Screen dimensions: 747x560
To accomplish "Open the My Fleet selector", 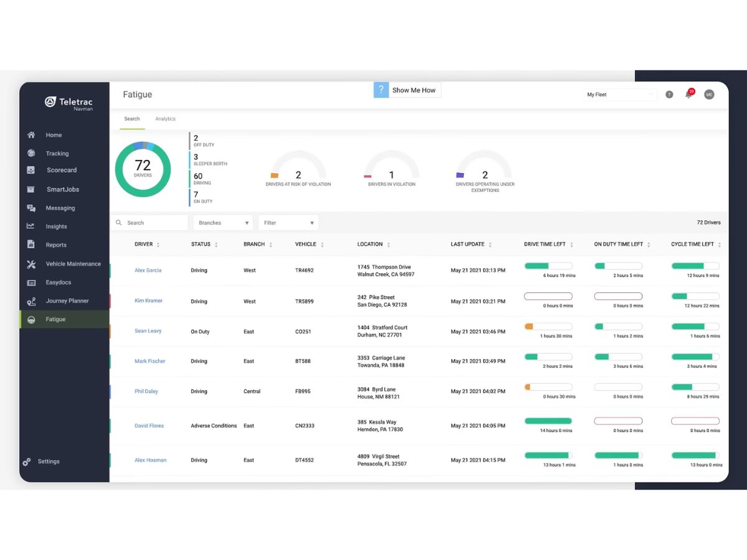I will pos(621,95).
